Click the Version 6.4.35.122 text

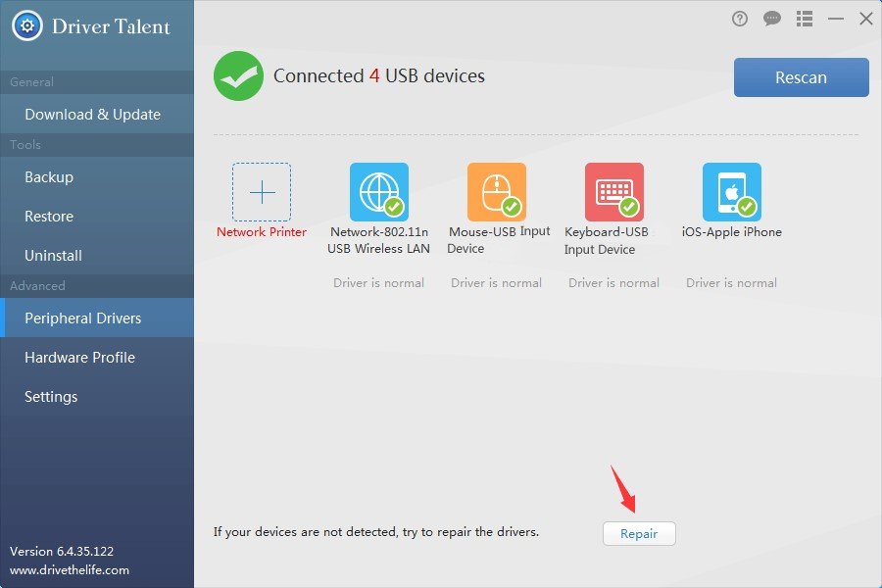pos(62,552)
